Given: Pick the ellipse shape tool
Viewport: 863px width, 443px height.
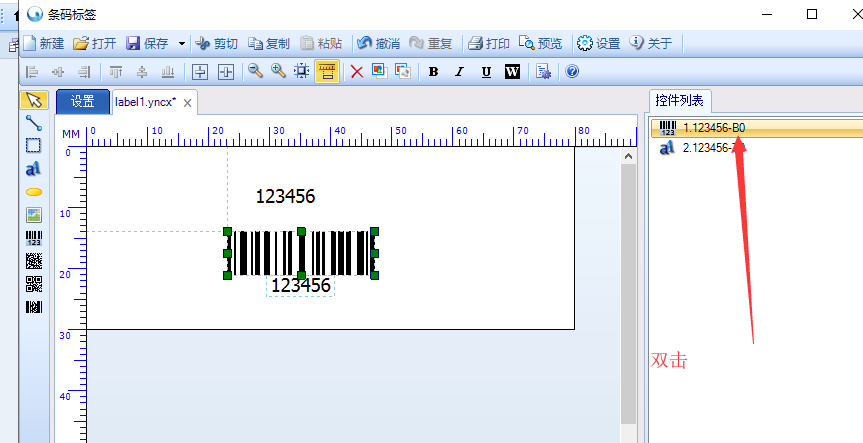Looking at the screenshot, I should pyautogui.click(x=33, y=191).
